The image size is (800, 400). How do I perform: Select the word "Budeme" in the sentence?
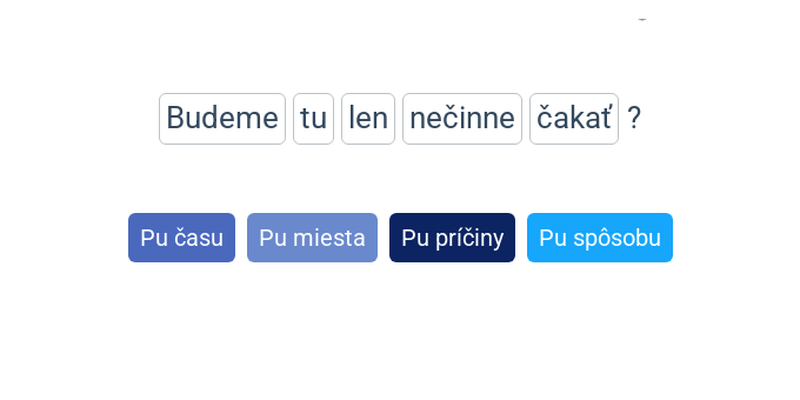222,118
